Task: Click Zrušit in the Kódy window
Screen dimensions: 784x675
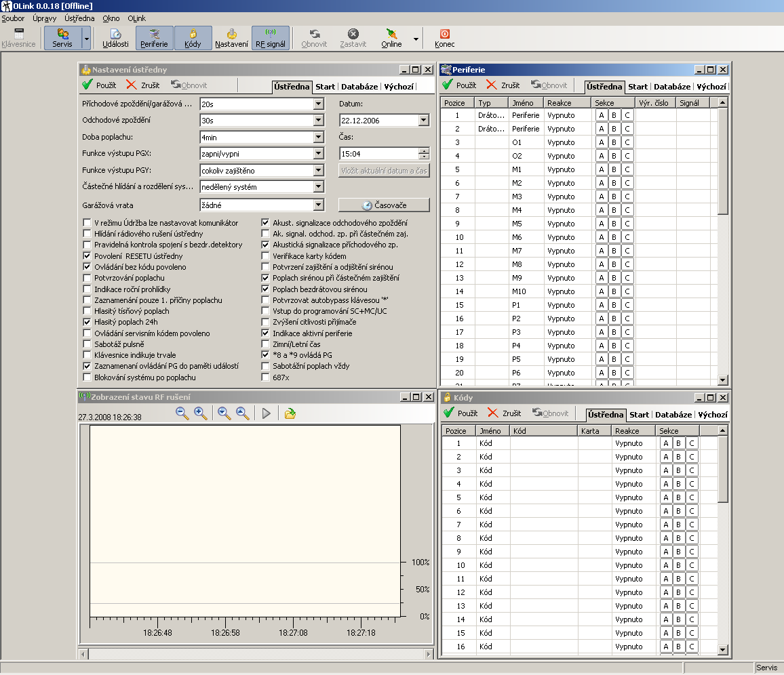Action: click(505, 413)
